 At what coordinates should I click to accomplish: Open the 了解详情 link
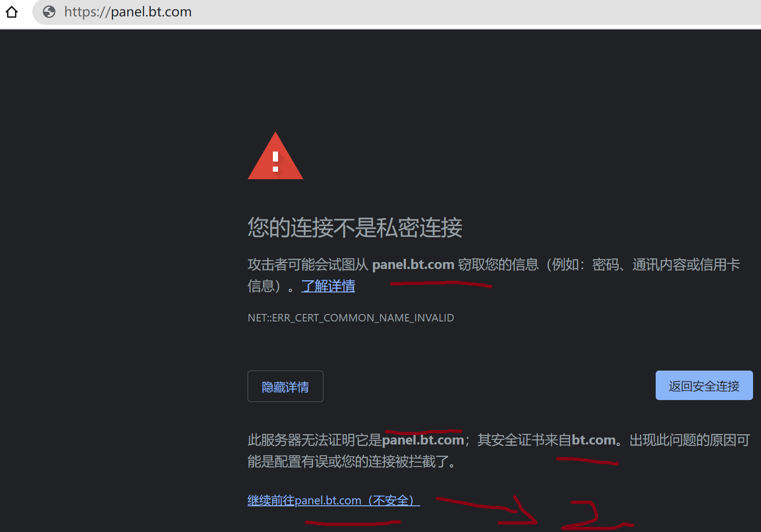[x=328, y=286]
